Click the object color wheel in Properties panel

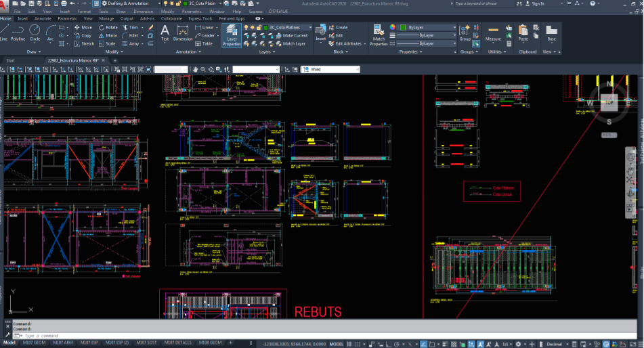pos(393,27)
